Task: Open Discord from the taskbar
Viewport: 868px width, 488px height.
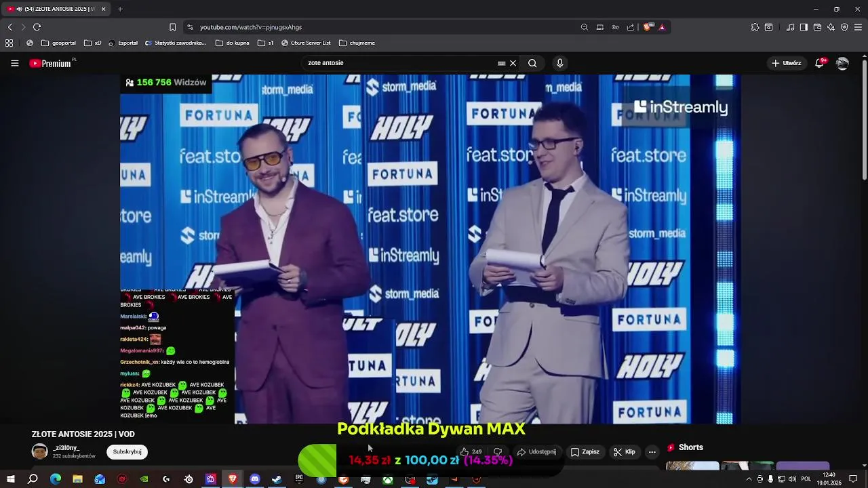Action: point(255,479)
